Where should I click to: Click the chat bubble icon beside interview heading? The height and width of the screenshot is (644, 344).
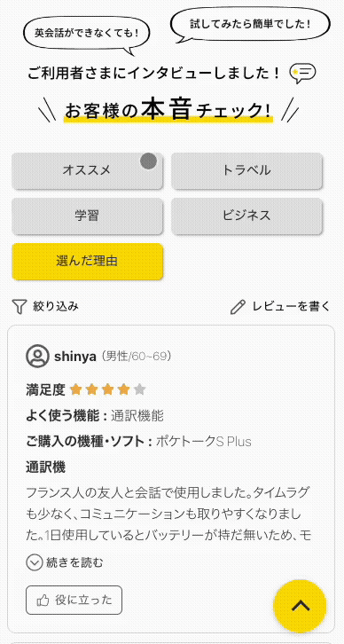302,74
